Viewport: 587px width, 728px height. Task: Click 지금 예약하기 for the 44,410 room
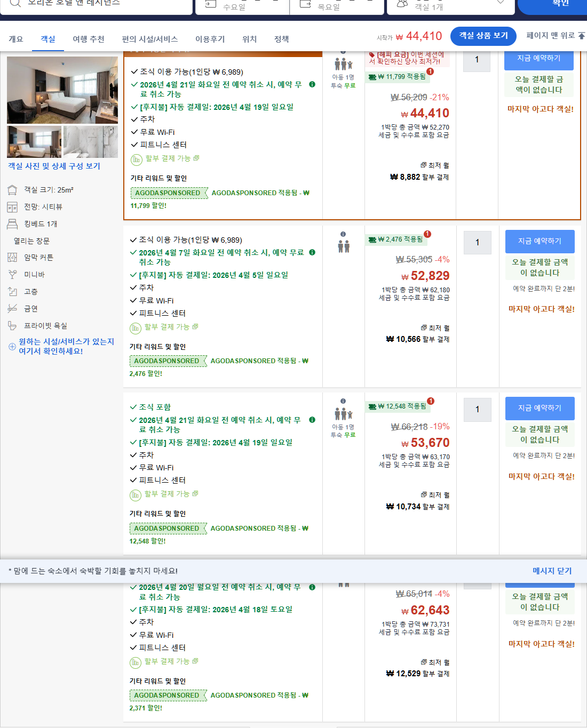point(539,60)
